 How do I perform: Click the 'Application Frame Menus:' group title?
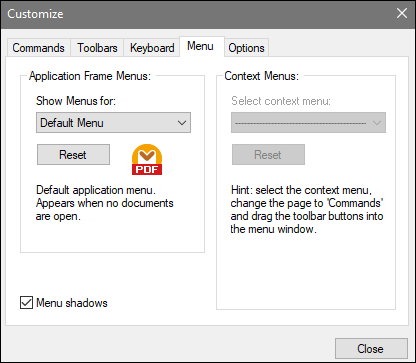[x=90, y=76]
